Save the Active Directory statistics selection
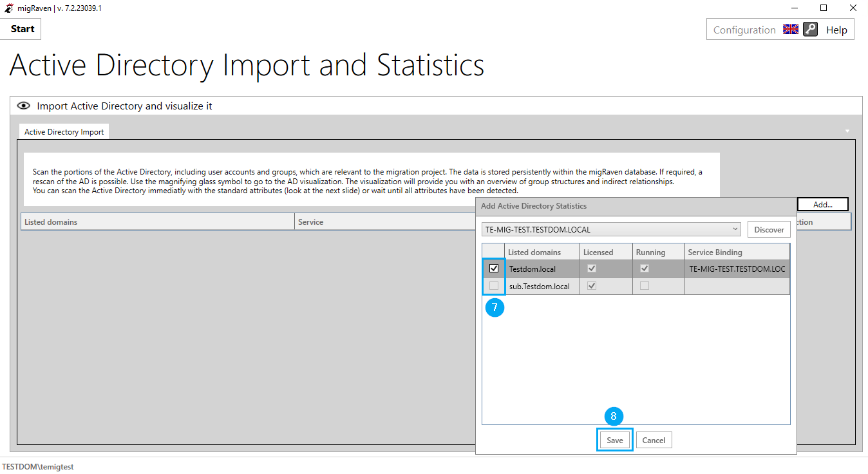Image resolution: width=868 pixels, height=474 pixels. pos(615,441)
